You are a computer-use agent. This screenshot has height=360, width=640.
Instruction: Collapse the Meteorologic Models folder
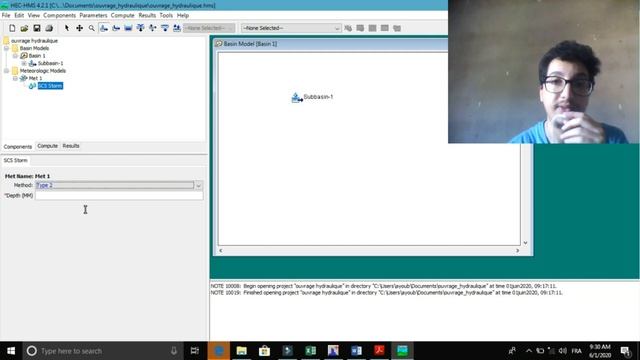7,71
